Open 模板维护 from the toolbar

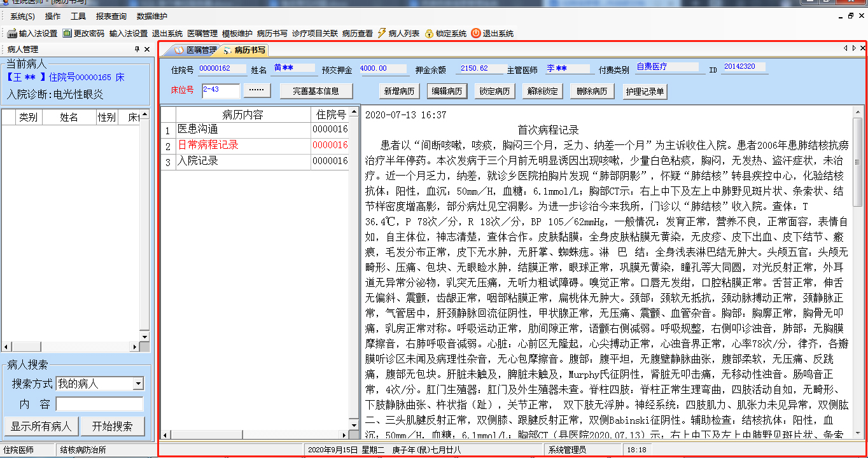click(237, 33)
